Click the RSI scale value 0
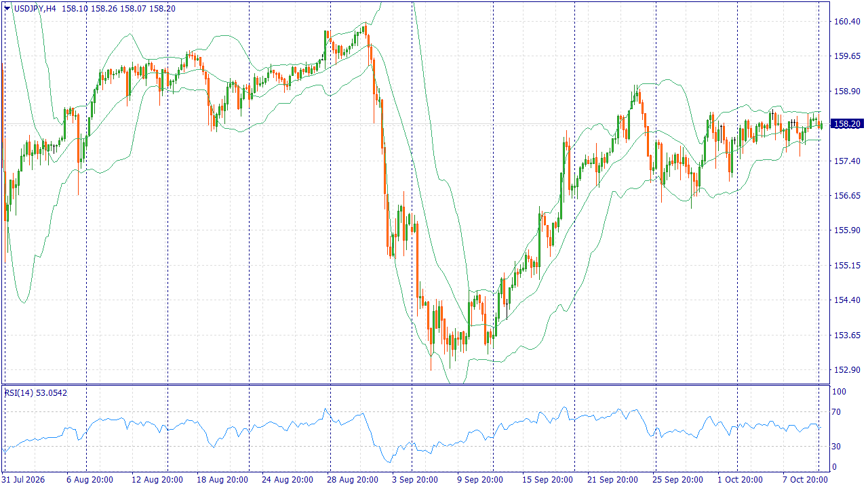The image size is (868, 488). click(835, 466)
